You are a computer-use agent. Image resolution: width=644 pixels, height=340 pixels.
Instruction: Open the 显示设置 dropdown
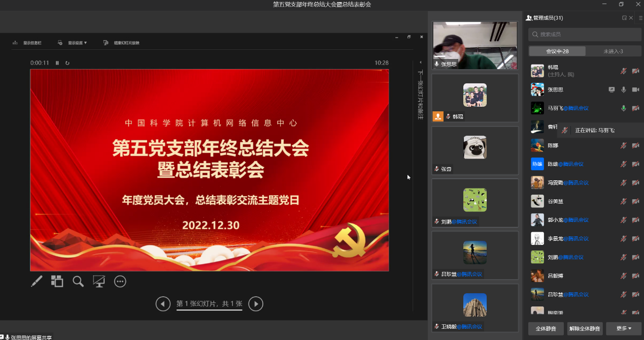(x=73, y=43)
